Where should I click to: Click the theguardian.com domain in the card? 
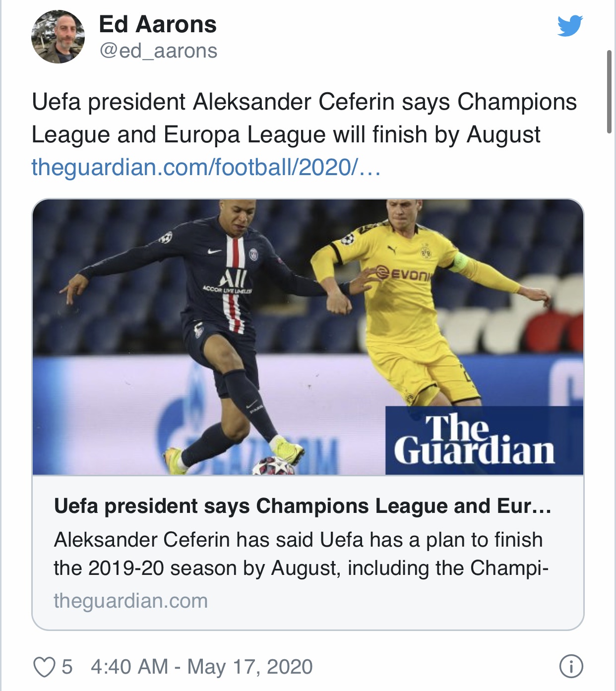click(130, 601)
